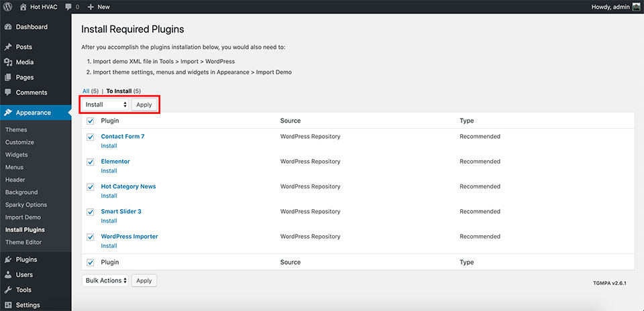Go to Background submenu

point(21,192)
